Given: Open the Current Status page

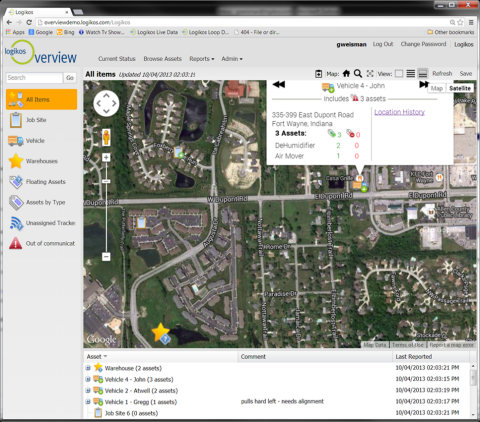Looking at the screenshot, I should tap(117, 59).
